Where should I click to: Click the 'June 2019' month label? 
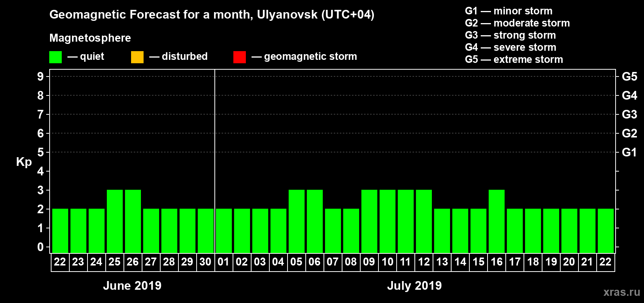(x=132, y=286)
